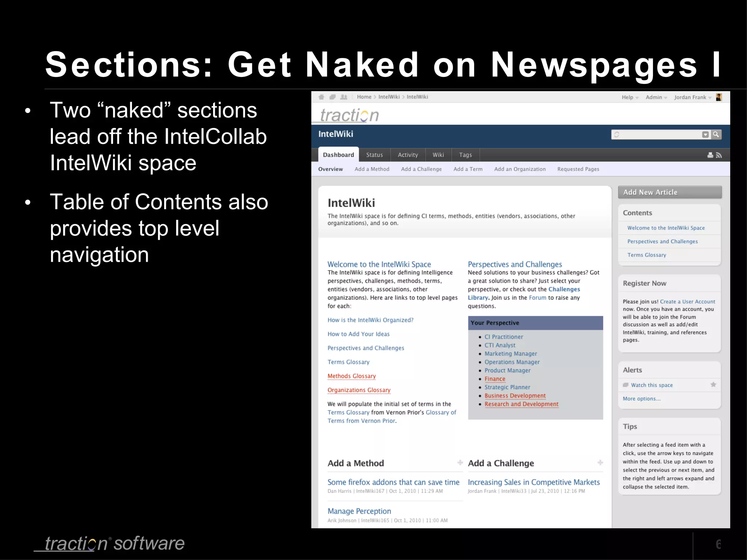
Task: Open the Wiki tab
Action: pyautogui.click(x=438, y=155)
